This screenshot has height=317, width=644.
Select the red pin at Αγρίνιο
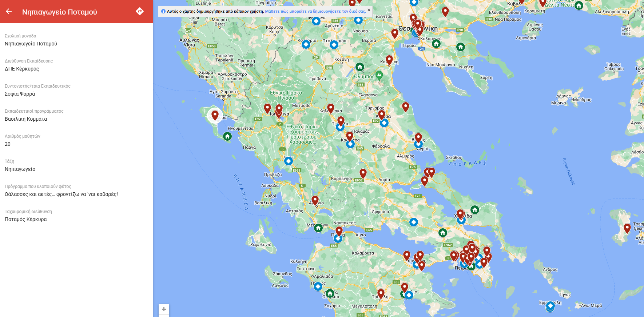(x=315, y=200)
